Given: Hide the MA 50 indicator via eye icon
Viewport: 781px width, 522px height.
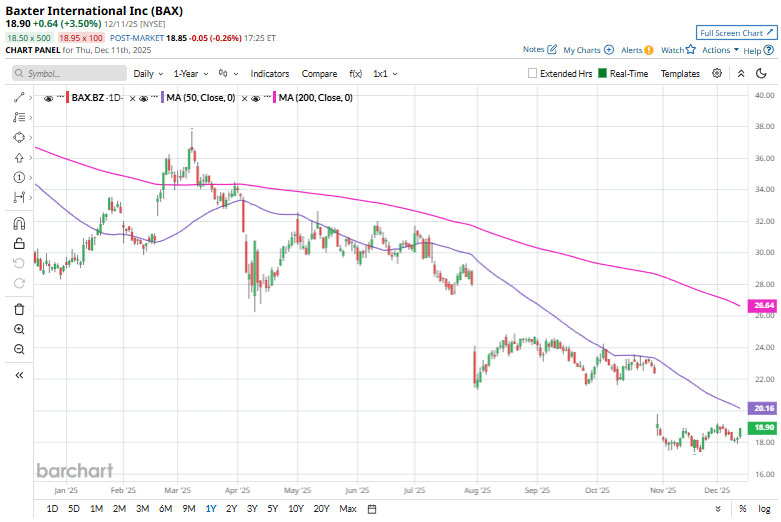Looking at the screenshot, I should pyautogui.click(x=146, y=97).
